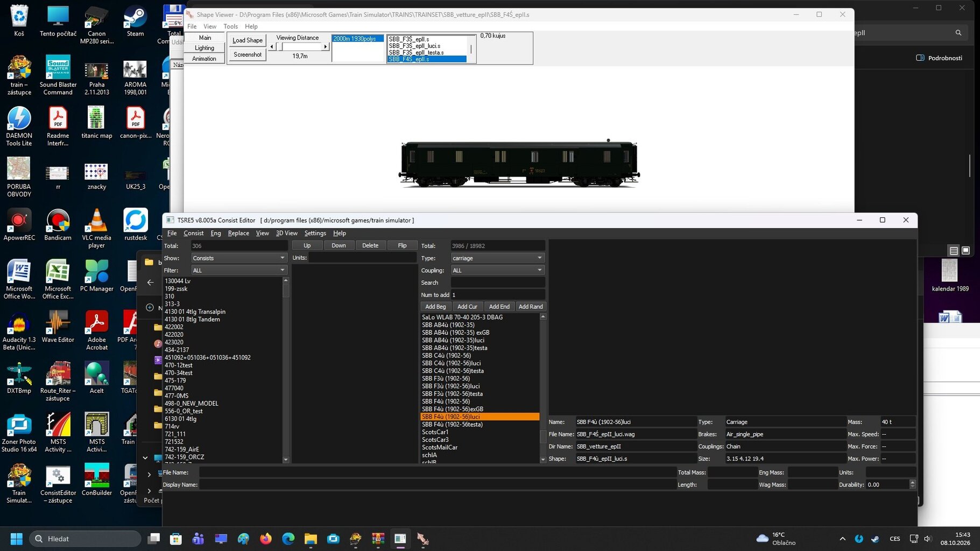Open the ConBuilder desktop icon

pos(96,479)
